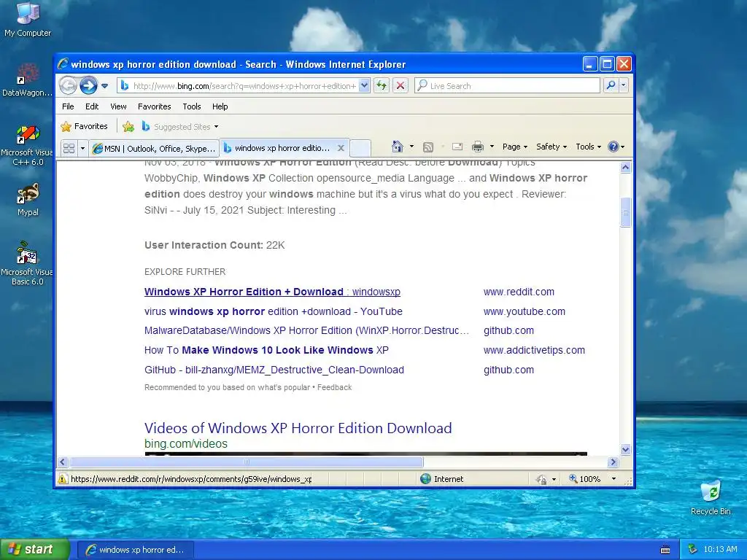Click the windows xp horror ed taskbar button
The height and width of the screenshot is (560, 747).
pos(135,550)
